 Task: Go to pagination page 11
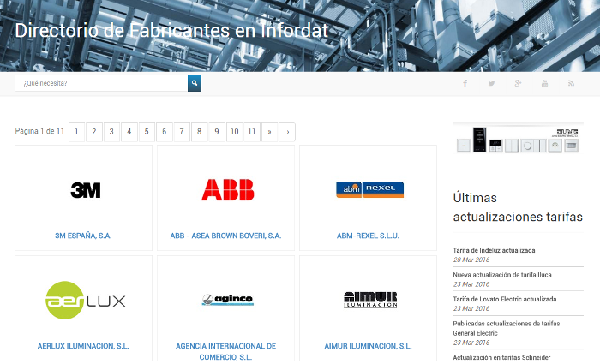(x=252, y=132)
